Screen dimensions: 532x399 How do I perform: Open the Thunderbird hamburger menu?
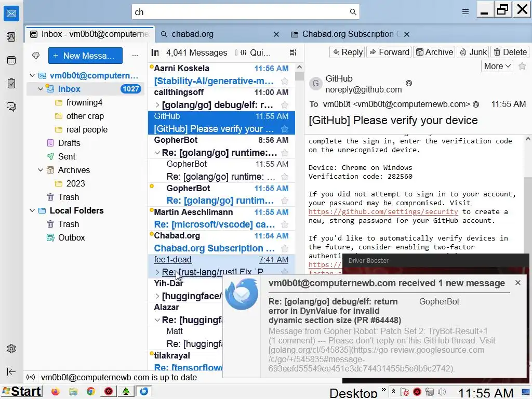[465, 12]
